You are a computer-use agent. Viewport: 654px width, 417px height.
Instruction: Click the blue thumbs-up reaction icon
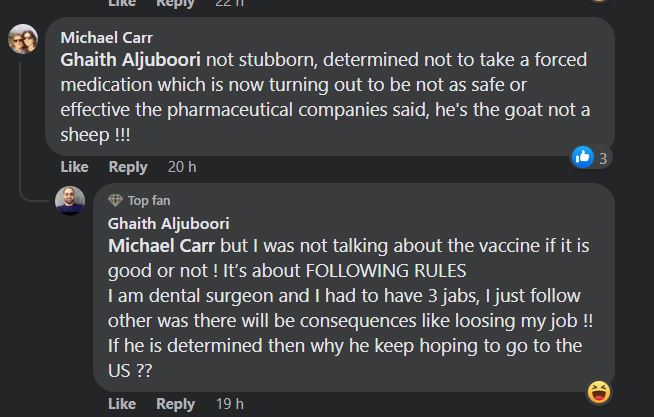pyautogui.click(x=583, y=157)
